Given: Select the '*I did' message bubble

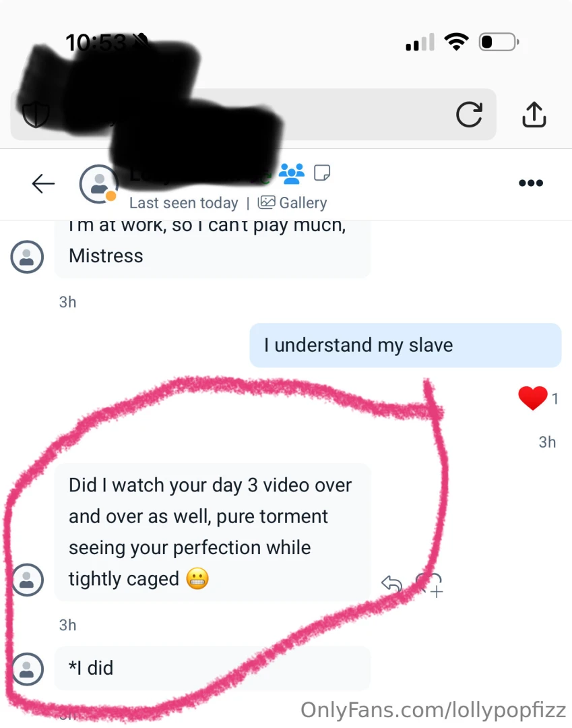Looking at the screenshot, I should pos(212,668).
